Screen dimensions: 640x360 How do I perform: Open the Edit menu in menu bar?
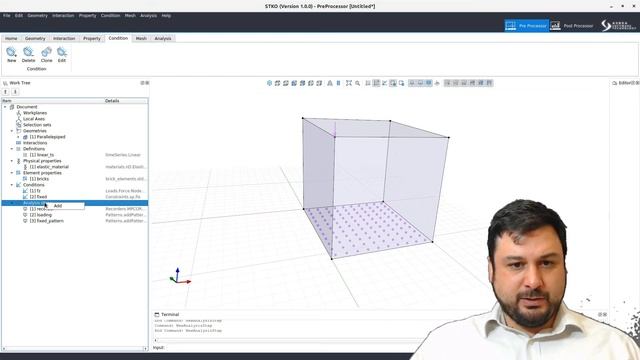click(x=19, y=16)
